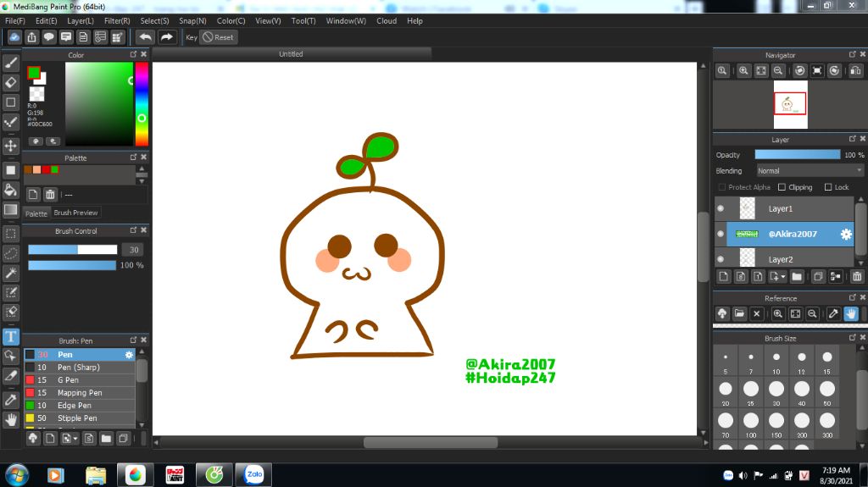Delete layer with trash icon in Layer panel
The width and height of the screenshot is (868, 487).
tap(857, 276)
